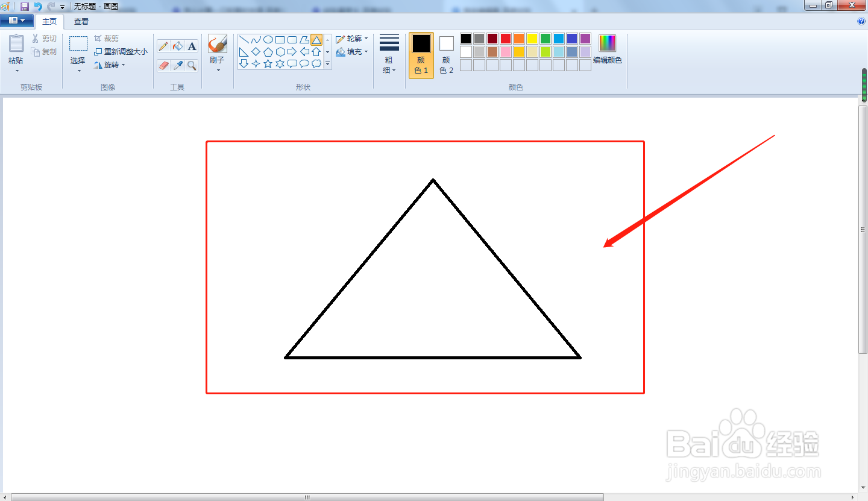Pick the Diamond shape
This screenshot has height=501, width=868.
point(256,52)
